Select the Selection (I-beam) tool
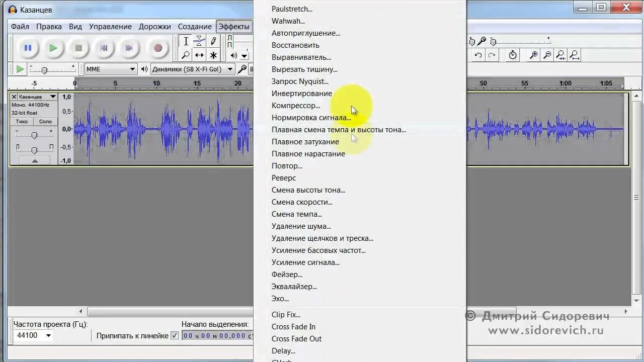This screenshot has height=362, width=644. (186, 41)
